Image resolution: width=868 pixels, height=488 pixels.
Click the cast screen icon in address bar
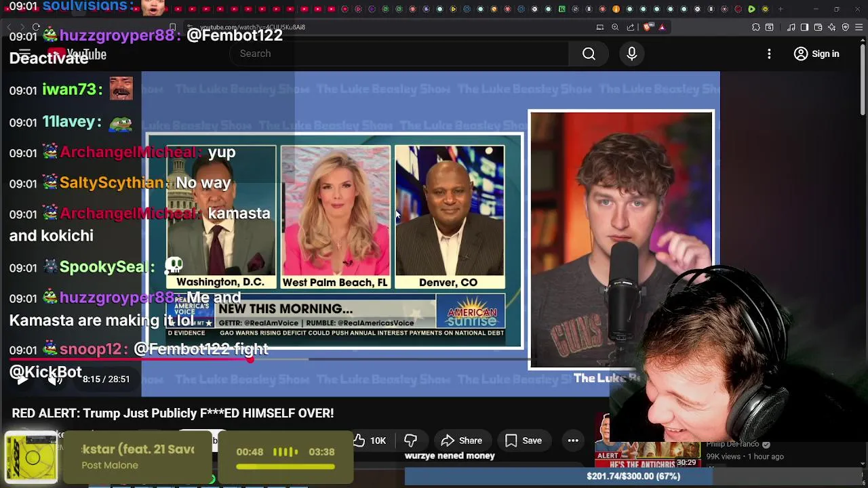point(600,27)
